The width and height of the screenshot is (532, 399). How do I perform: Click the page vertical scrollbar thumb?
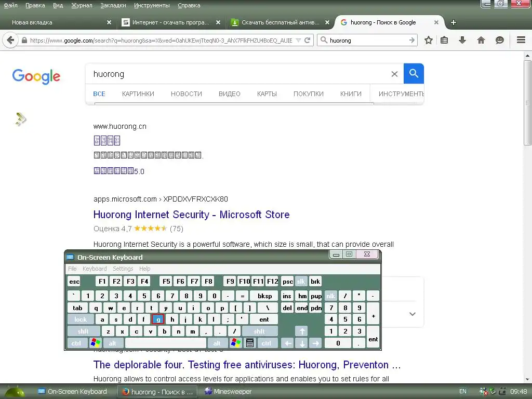528,103
